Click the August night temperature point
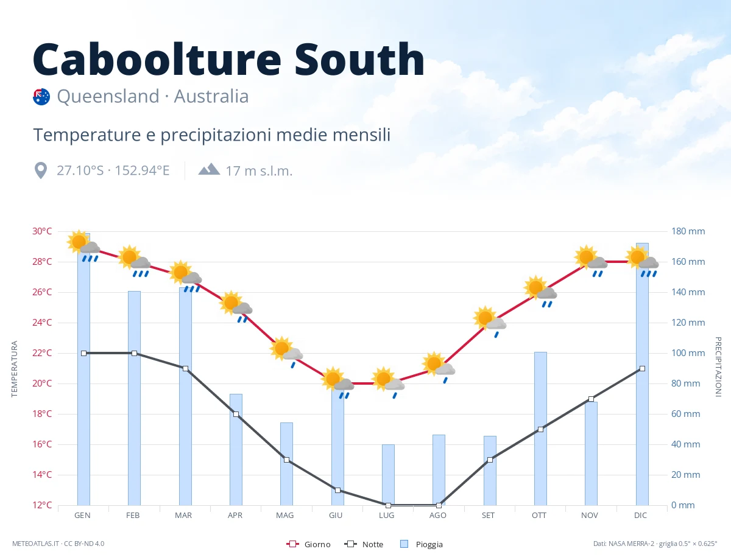This screenshot has height=560, width=731. [439, 505]
